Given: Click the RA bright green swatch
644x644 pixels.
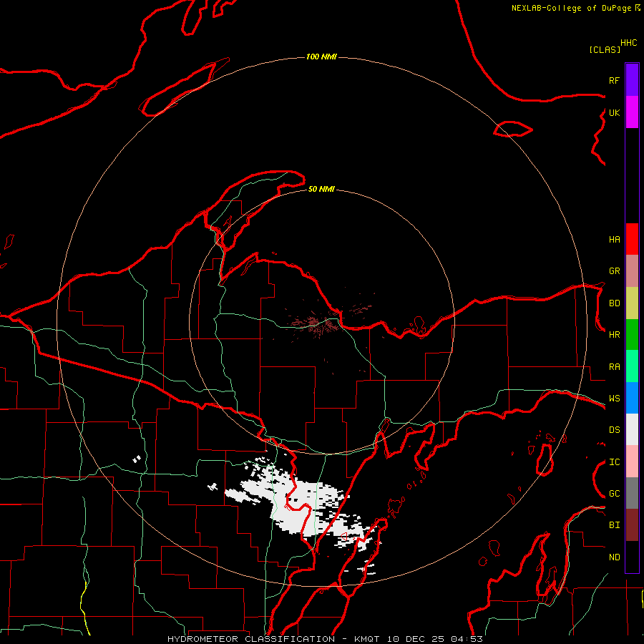Looking at the screenshot, I should [632, 366].
